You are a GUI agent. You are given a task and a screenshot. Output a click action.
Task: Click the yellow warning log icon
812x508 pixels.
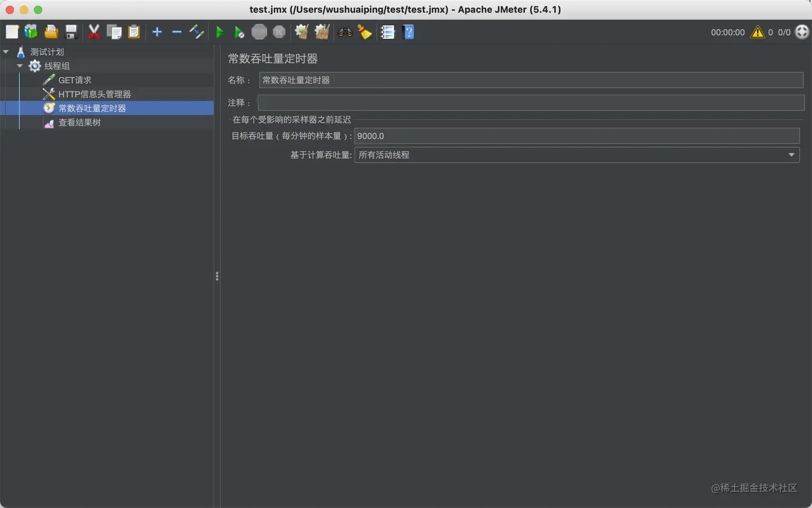757,32
